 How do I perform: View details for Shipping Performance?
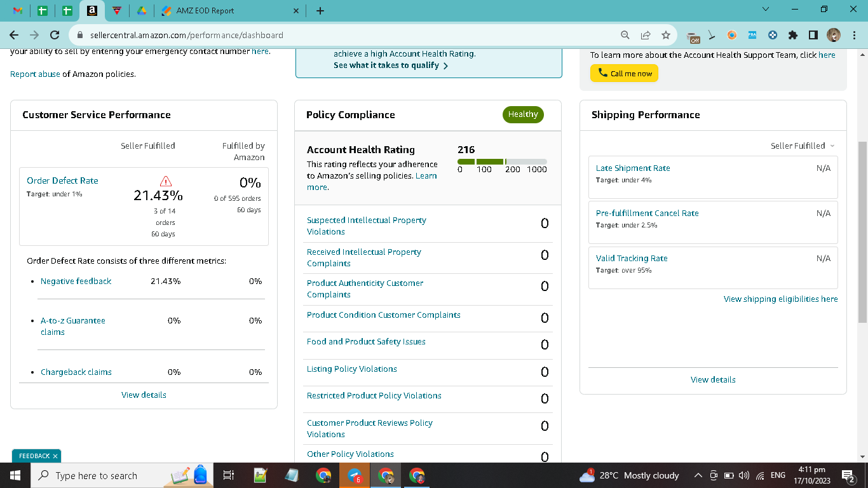[x=713, y=379]
